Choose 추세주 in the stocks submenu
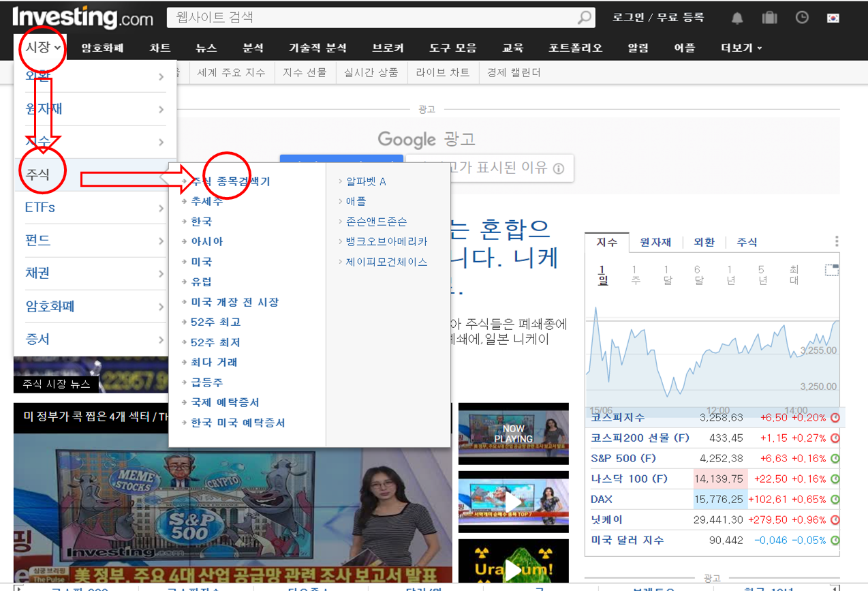Viewport: 868px width, 591px height. click(207, 202)
